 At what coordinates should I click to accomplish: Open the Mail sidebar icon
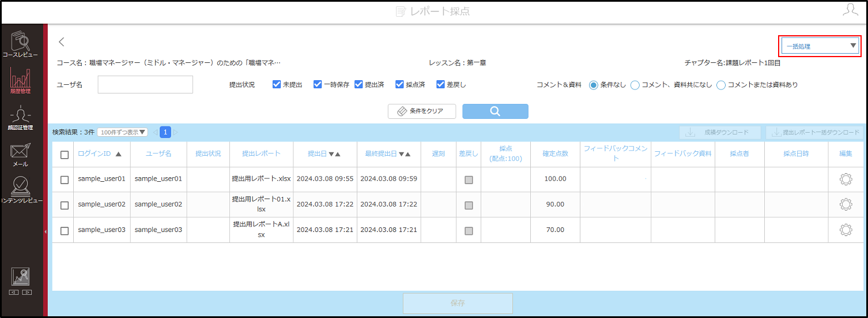(21, 155)
